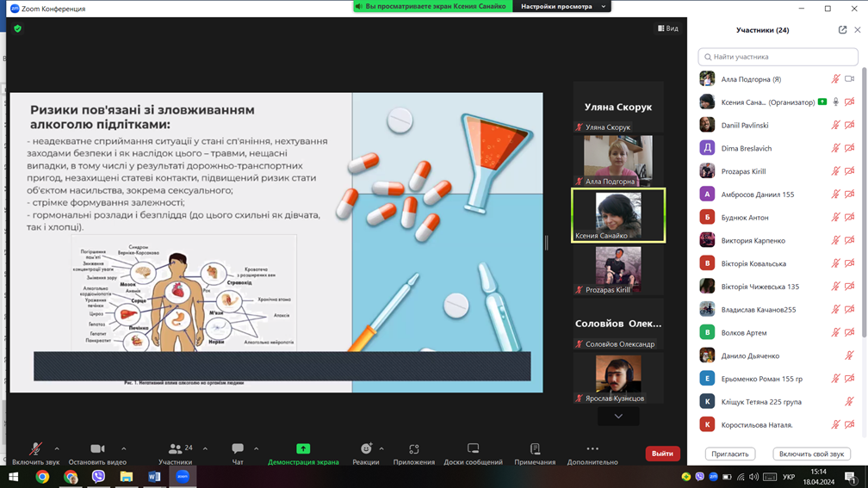Close the Участники panel
Image resolution: width=868 pixels, height=488 pixels.
(x=858, y=30)
